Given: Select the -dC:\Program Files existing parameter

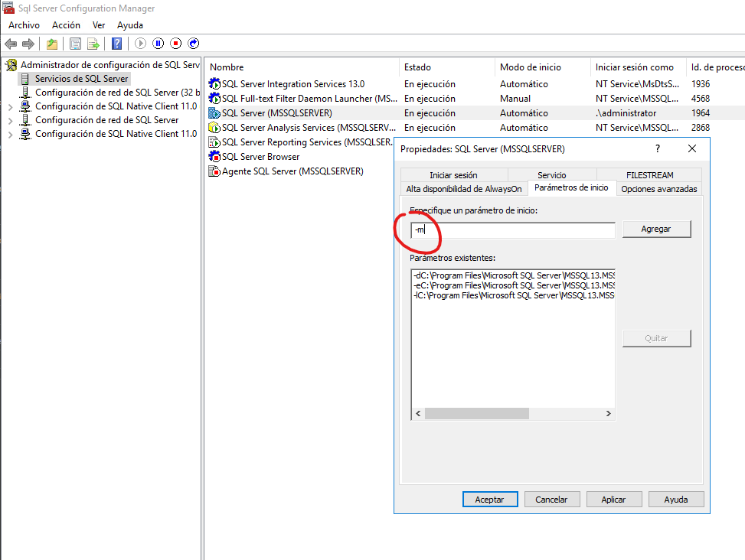Looking at the screenshot, I should pos(514,275).
